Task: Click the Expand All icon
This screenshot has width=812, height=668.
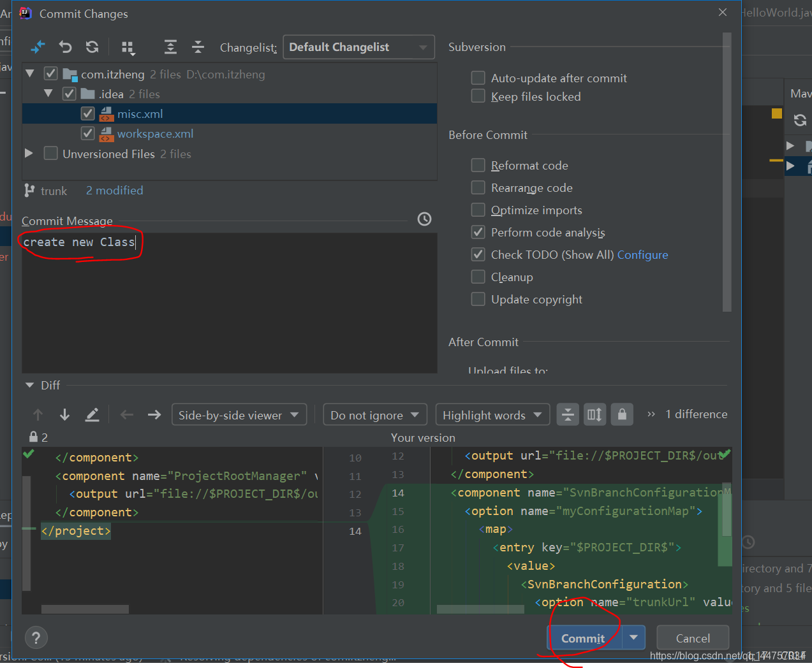Action: [170, 47]
